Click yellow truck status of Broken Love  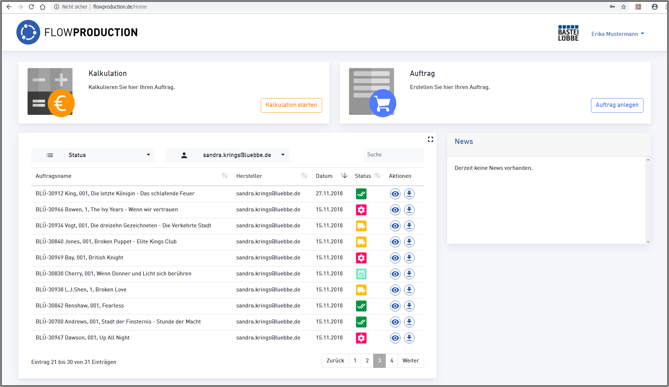point(361,290)
